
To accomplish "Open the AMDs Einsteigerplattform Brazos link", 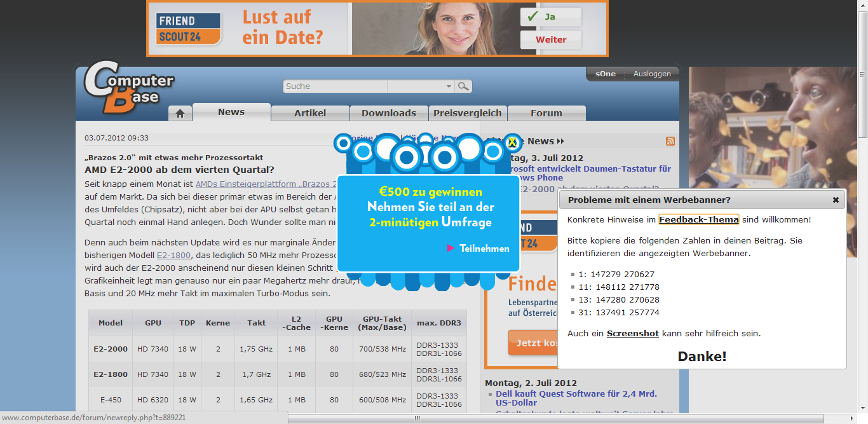I will (x=266, y=183).
